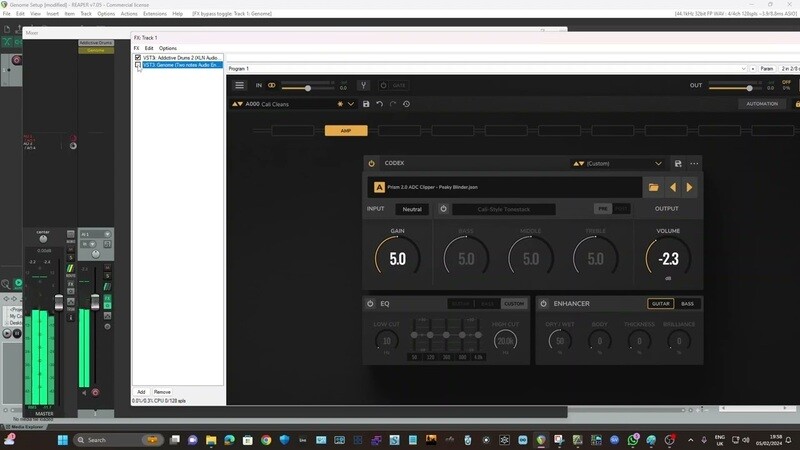Toggle the GATE power button
Screen dimensions: 800x450
[x=384, y=85]
